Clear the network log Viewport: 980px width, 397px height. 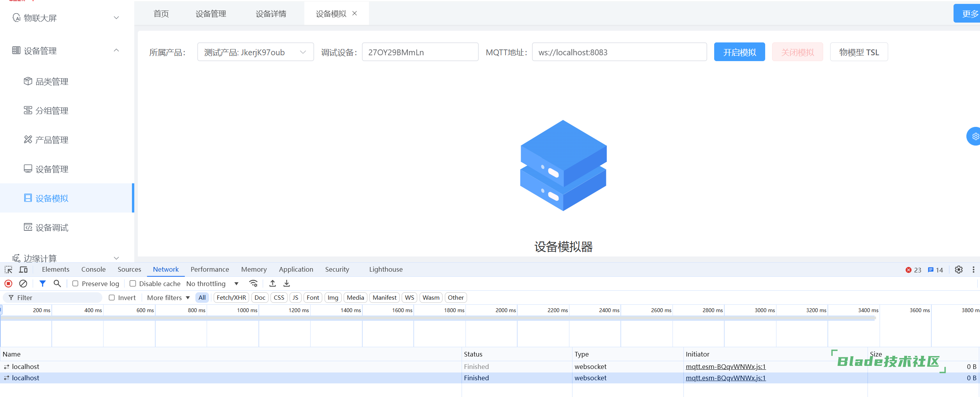[x=23, y=283]
